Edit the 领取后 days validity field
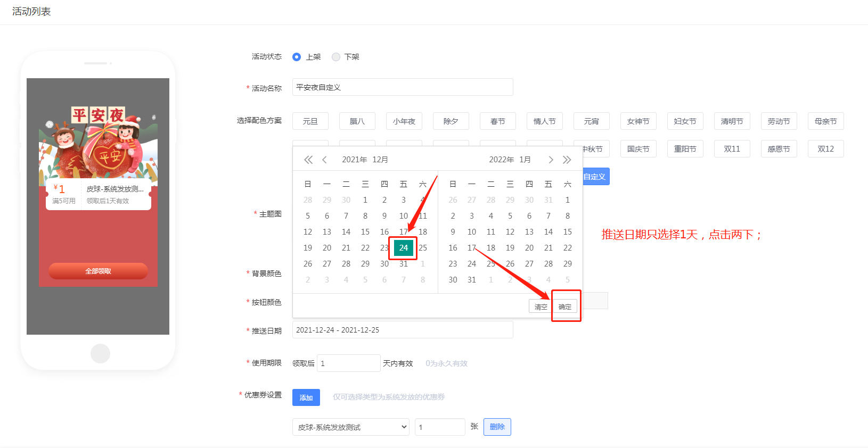Viewport: 868px width, 448px height. 349,363
